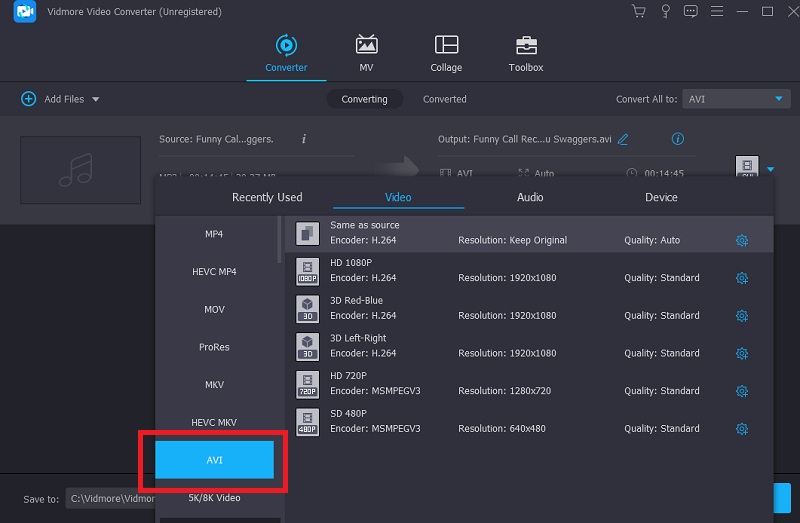The height and width of the screenshot is (523, 800).
Task: Open the MV module icon
Action: tap(366, 52)
